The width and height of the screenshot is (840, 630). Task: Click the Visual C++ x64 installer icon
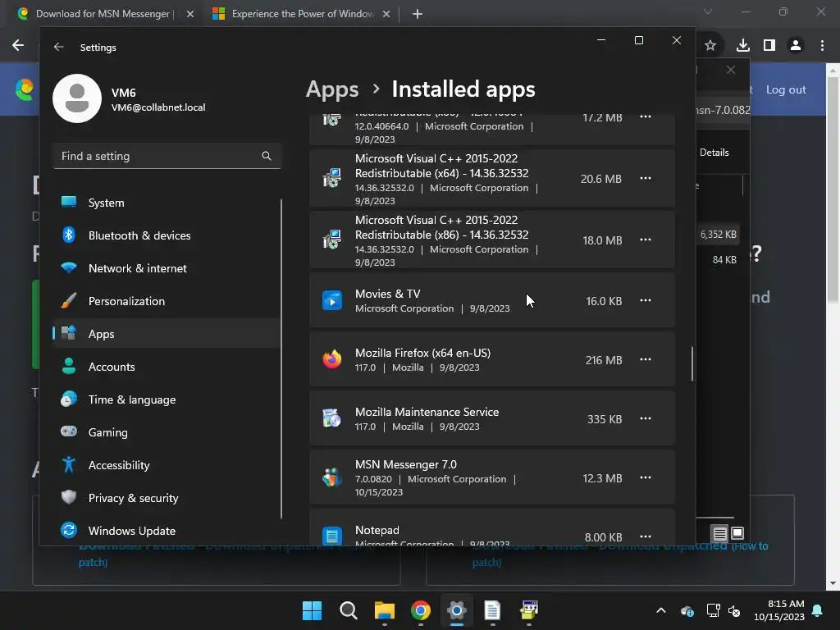332,178
